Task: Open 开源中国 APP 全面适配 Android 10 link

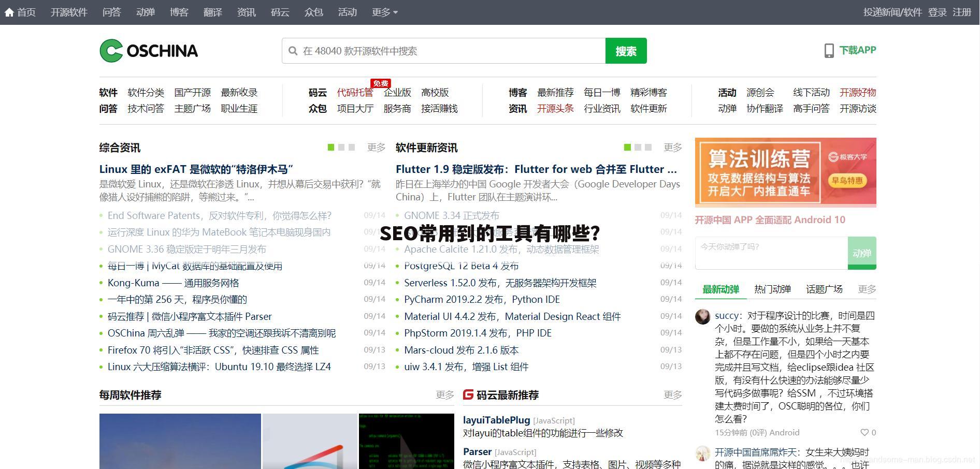Action: [x=770, y=220]
